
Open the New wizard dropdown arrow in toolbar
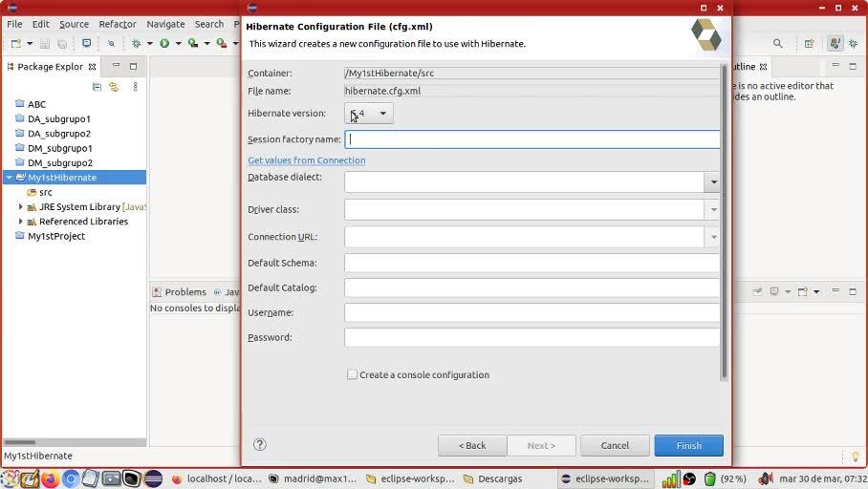click(30, 43)
